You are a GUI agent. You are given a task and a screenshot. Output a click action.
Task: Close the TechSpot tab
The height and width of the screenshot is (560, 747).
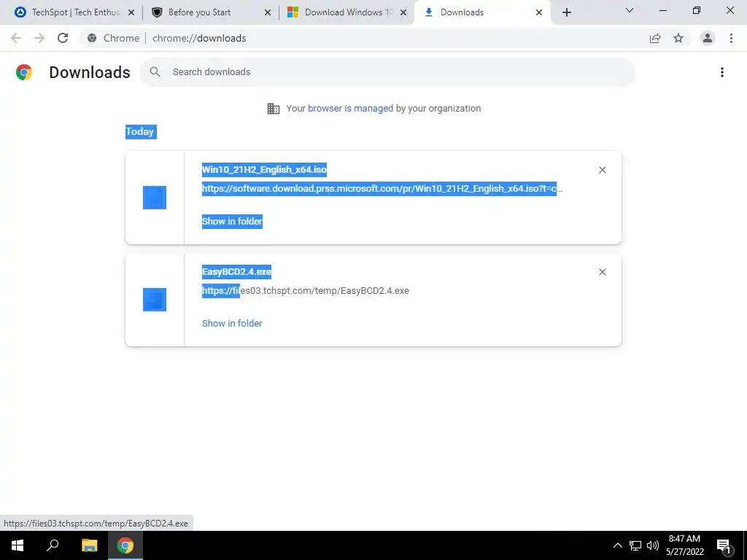[x=131, y=12]
